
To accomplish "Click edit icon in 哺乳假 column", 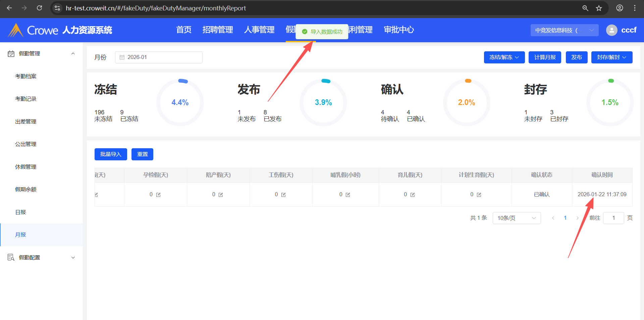I will 348,195.
